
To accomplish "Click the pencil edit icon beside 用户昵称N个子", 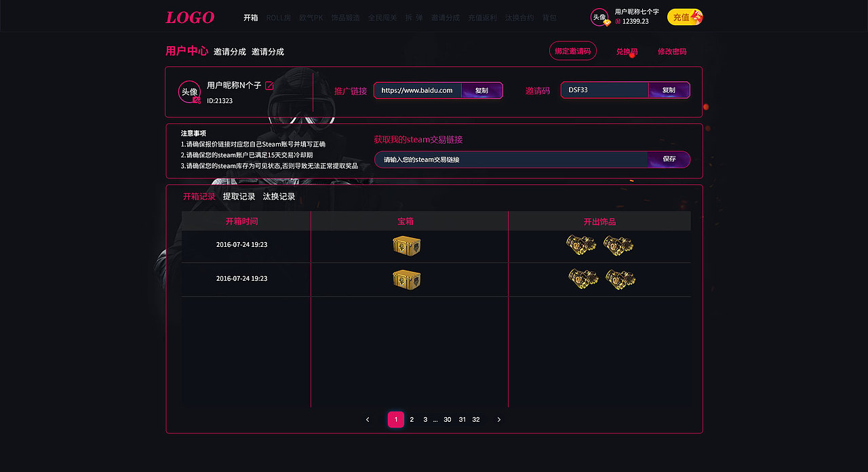I will click(x=269, y=86).
